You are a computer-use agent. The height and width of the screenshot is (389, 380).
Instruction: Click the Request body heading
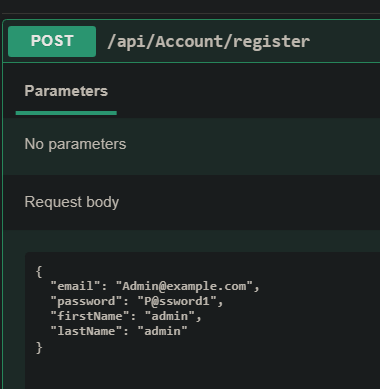(72, 202)
